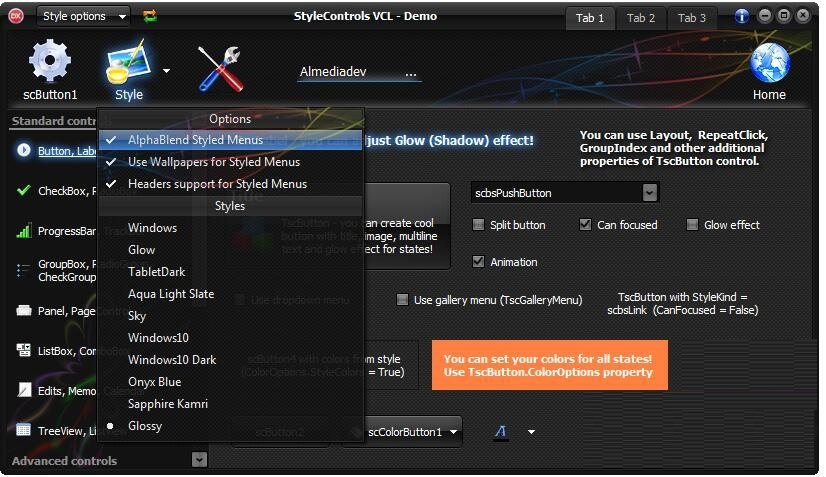This screenshot has height=477, width=826.
Task: Click the orange-green swap arrows icon
Action: click(150, 16)
